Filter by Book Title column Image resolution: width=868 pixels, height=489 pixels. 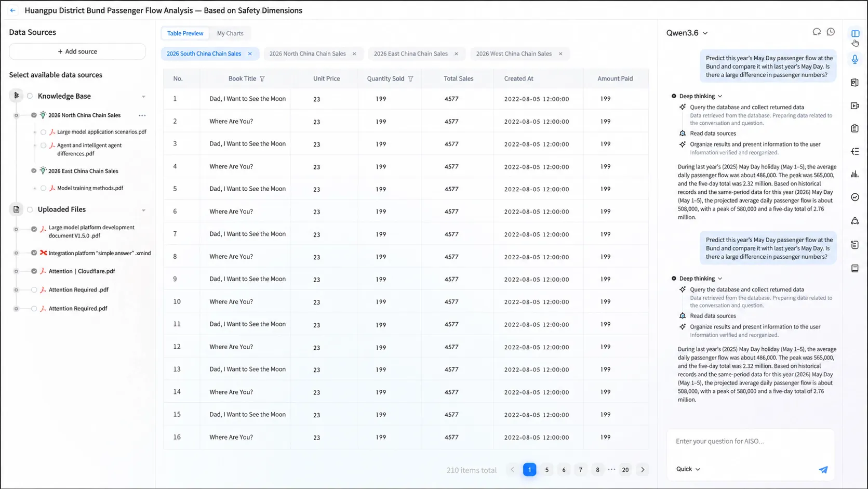(x=262, y=79)
